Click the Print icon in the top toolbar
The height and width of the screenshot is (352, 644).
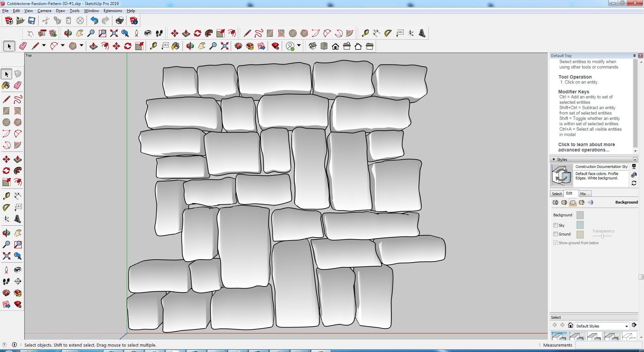tap(119, 21)
